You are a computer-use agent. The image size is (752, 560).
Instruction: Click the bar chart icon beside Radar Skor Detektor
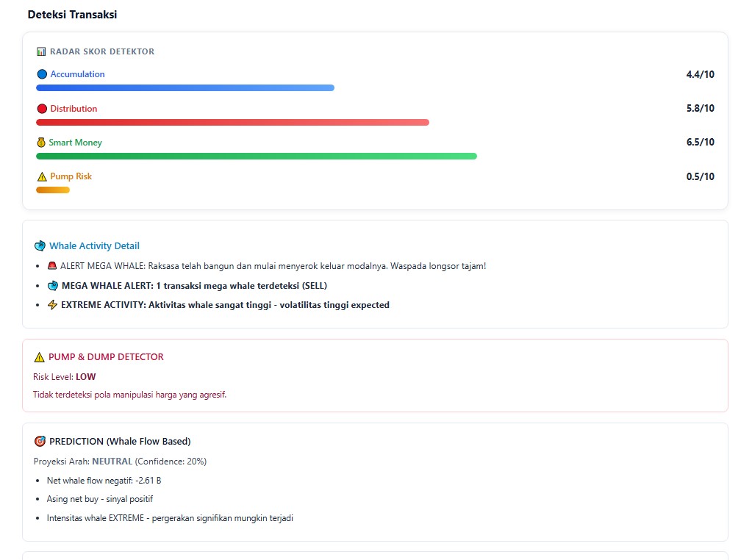point(41,51)
